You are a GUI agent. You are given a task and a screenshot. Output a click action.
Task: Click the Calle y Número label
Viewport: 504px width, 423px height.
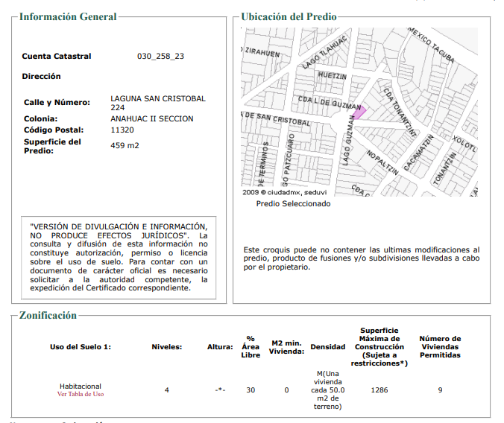pyautogui.click(x=57, y=103)
